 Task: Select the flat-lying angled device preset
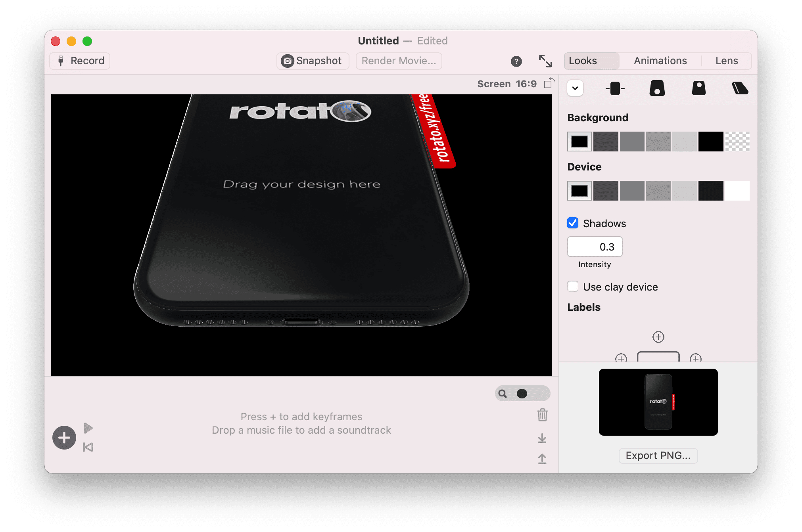click(x=739, y=88)
